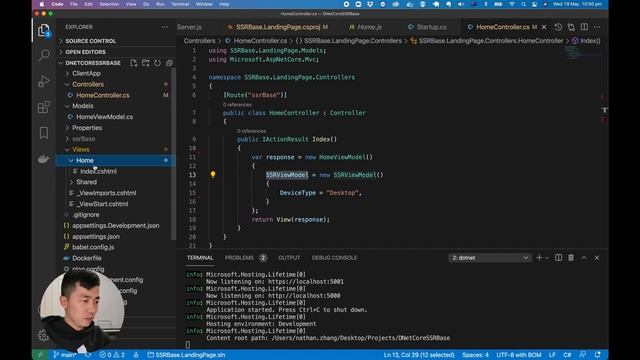Open Run and Debug view
640x360 pixels.
pyautogui.click(x=44, y=81)
